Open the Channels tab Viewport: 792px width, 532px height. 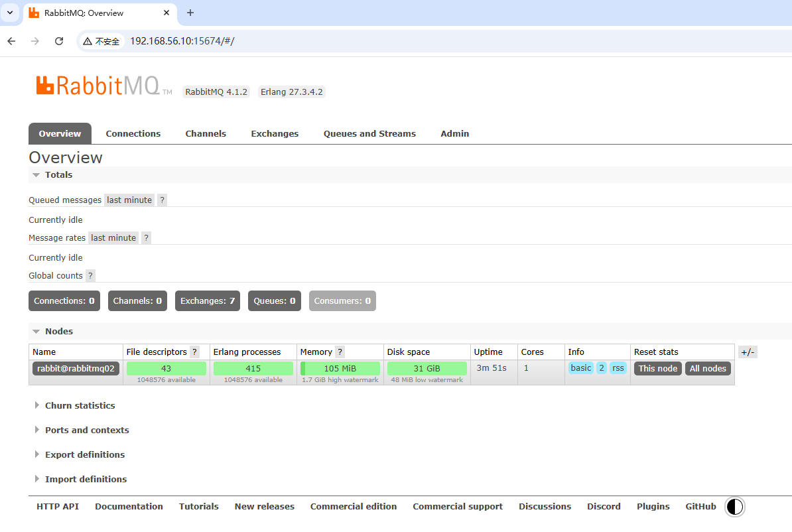pos(206,134)
